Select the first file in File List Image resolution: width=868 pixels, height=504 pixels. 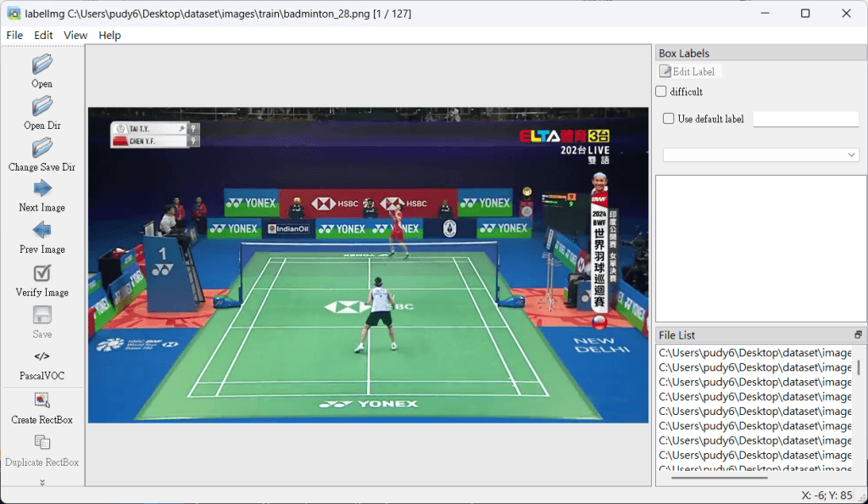[x=754, y=353]
